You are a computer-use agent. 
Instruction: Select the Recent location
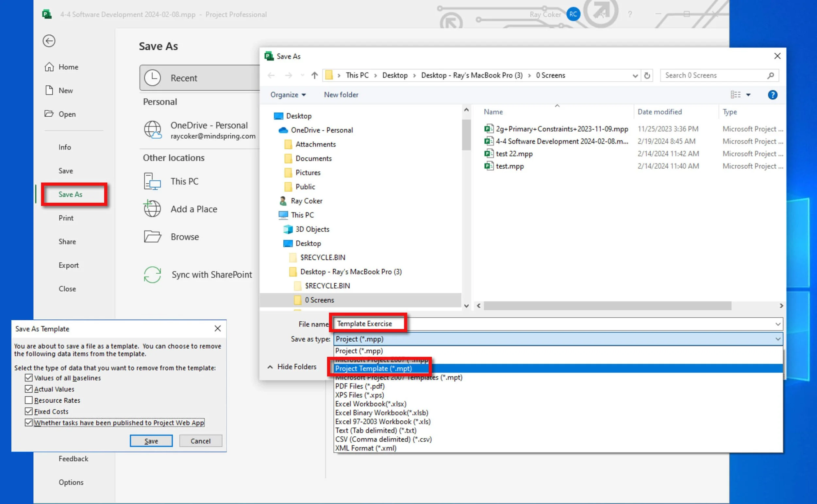pos(199,78)
